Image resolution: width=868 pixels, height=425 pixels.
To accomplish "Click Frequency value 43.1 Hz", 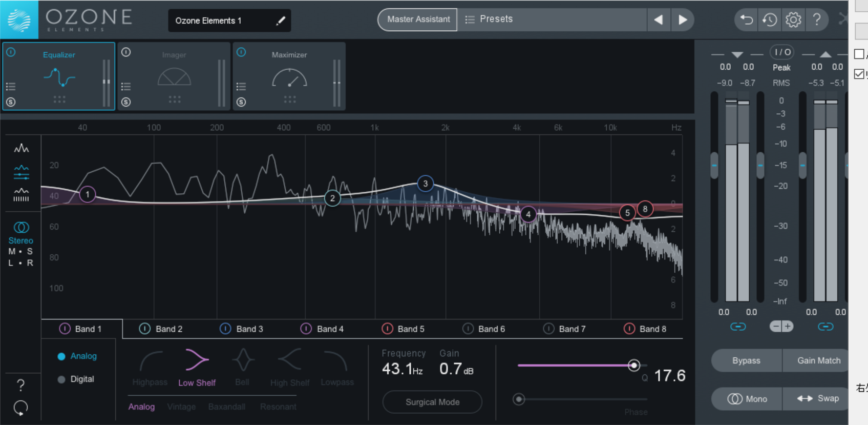I will coord(403,369).
